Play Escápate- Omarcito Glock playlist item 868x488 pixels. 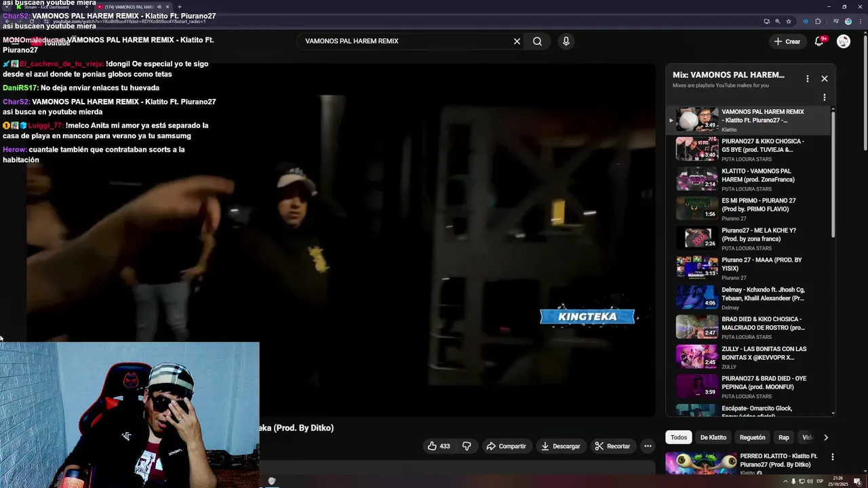(x=748, y=410)
